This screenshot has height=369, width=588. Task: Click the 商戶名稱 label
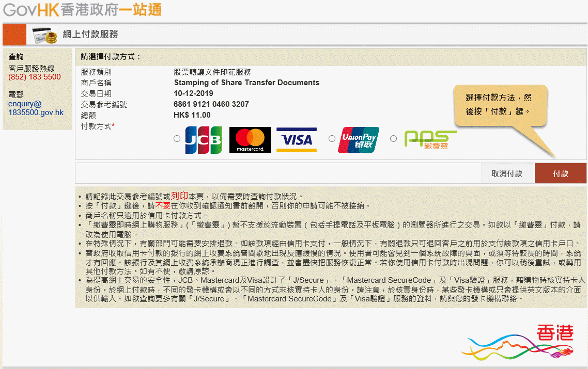point(96,83)
